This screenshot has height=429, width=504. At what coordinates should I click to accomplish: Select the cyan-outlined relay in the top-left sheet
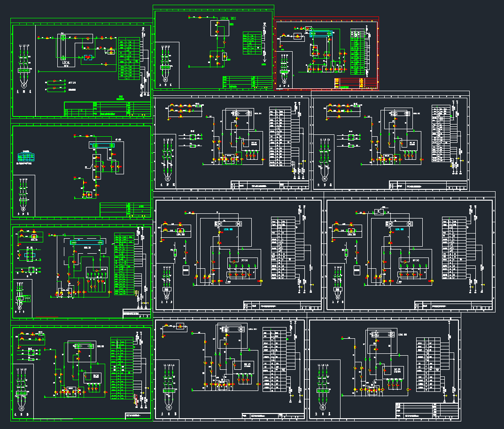88,58
